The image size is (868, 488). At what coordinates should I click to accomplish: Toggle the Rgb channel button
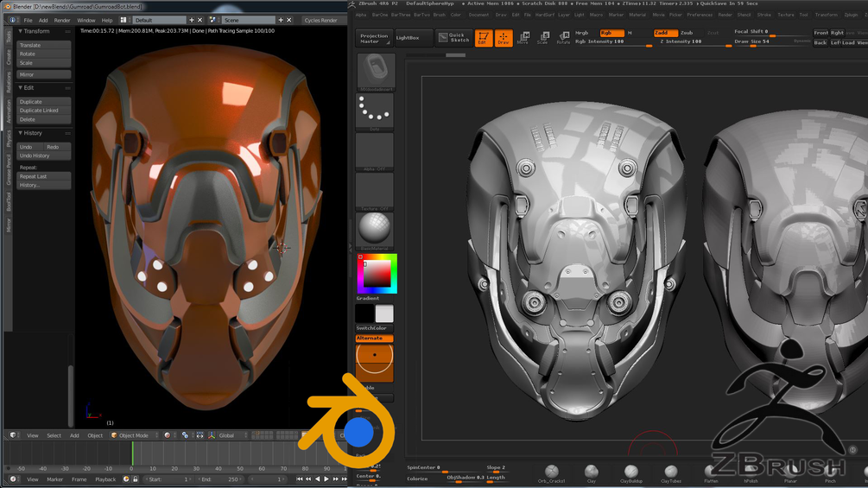click(611, 33)
